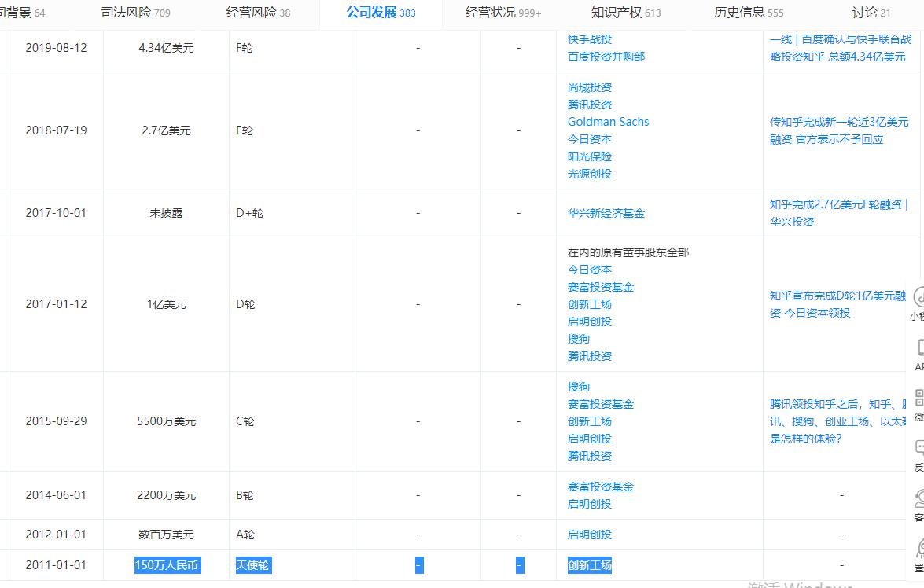924x588 pixels.
Task: Click 腾讯投资 in the C轮 row
Action: (589, 456)
